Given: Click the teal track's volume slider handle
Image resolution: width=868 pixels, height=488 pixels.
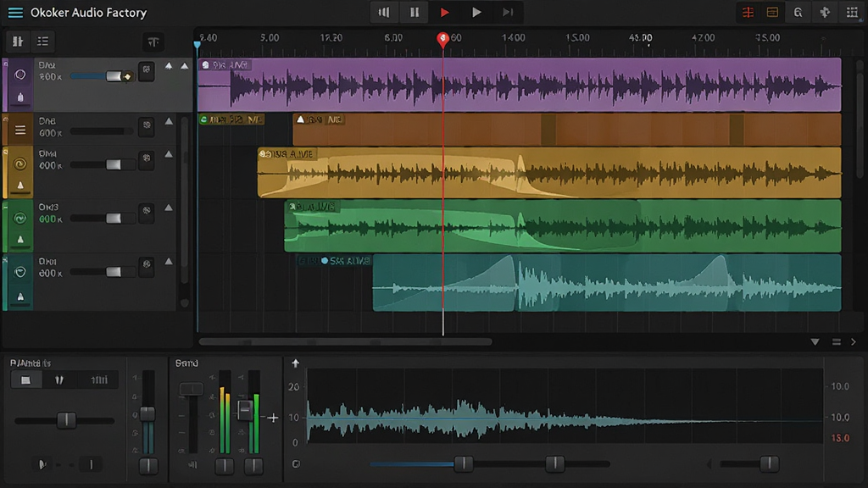Looking at the screenshot, I should click(x=114, y=272).
